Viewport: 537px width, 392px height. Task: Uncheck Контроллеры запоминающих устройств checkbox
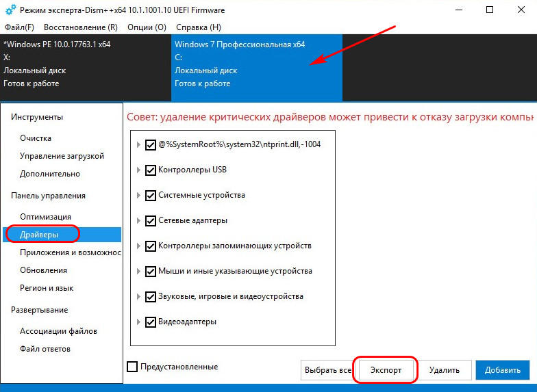(151, 246)
